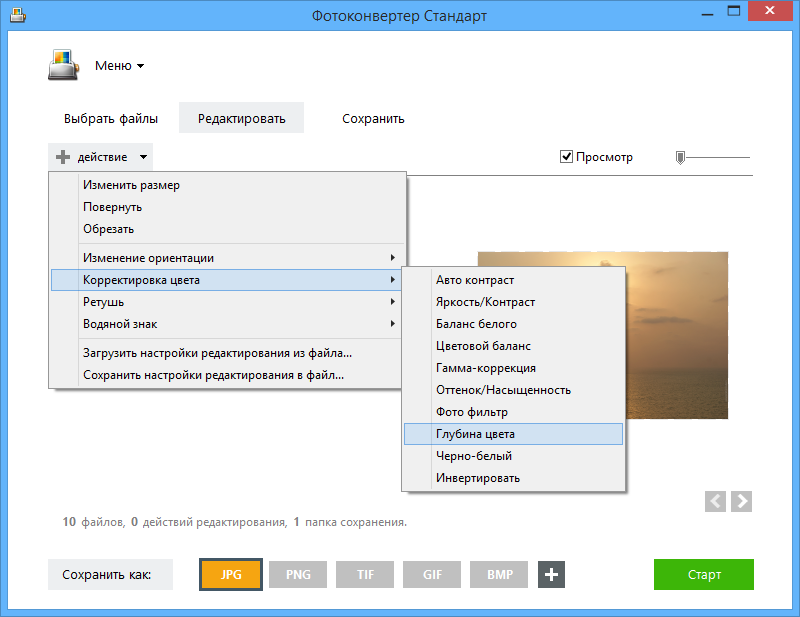Expand Корректировка цвета submenu arrow
Screen dimensions: 800x617
coord(392,280)
